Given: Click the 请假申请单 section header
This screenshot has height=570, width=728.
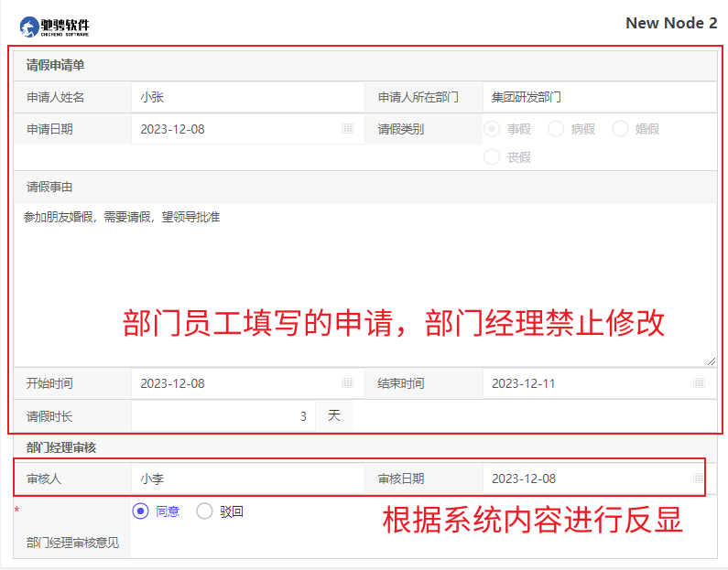Looking at the screenshot, I should (55, 66).
